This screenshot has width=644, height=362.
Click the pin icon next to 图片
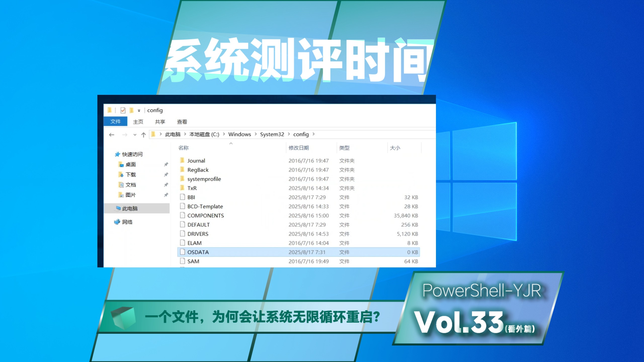166,195
